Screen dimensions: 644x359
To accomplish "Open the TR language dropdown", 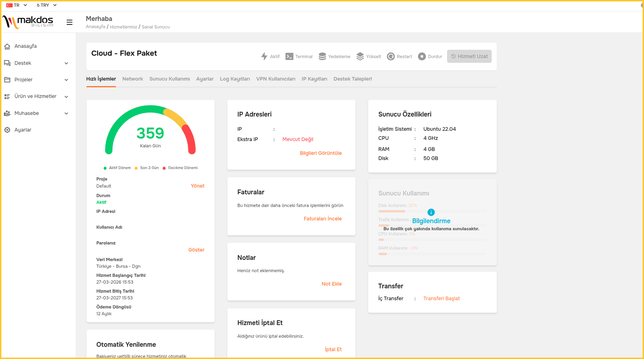I will [x=17, y=5].
